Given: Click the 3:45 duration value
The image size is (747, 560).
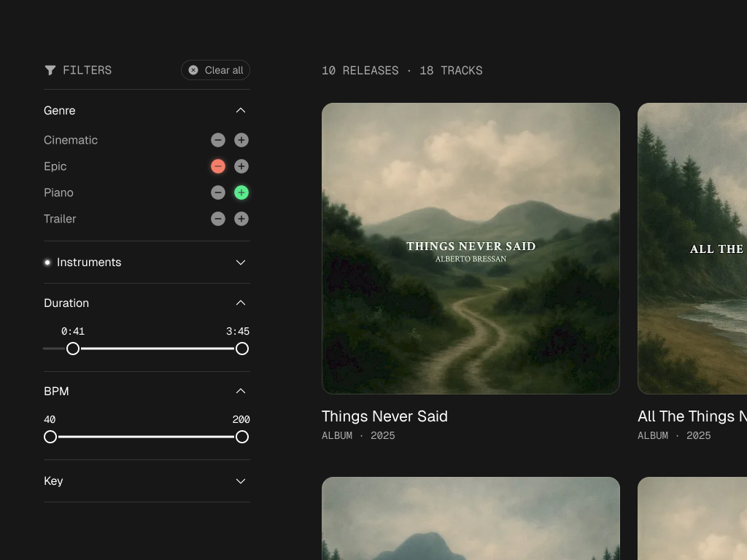Looking at the screenshot, I should (x=238, y=331).
